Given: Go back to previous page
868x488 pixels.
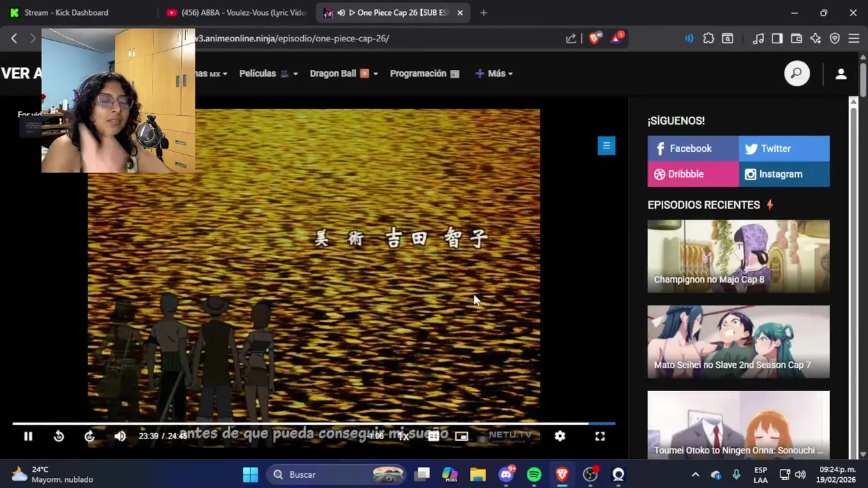Looking at the screenshot, I should [x=14, y=39].
